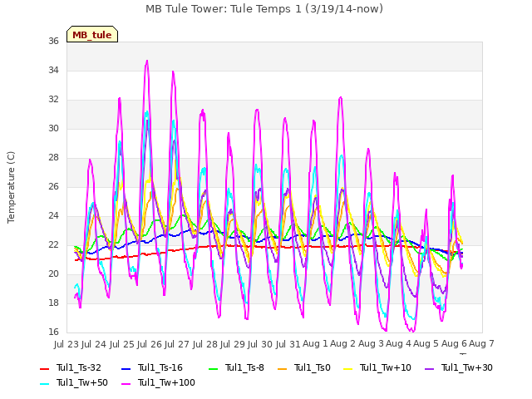Select the Tul1_Ts-8 legend label

tap(244, 367)
